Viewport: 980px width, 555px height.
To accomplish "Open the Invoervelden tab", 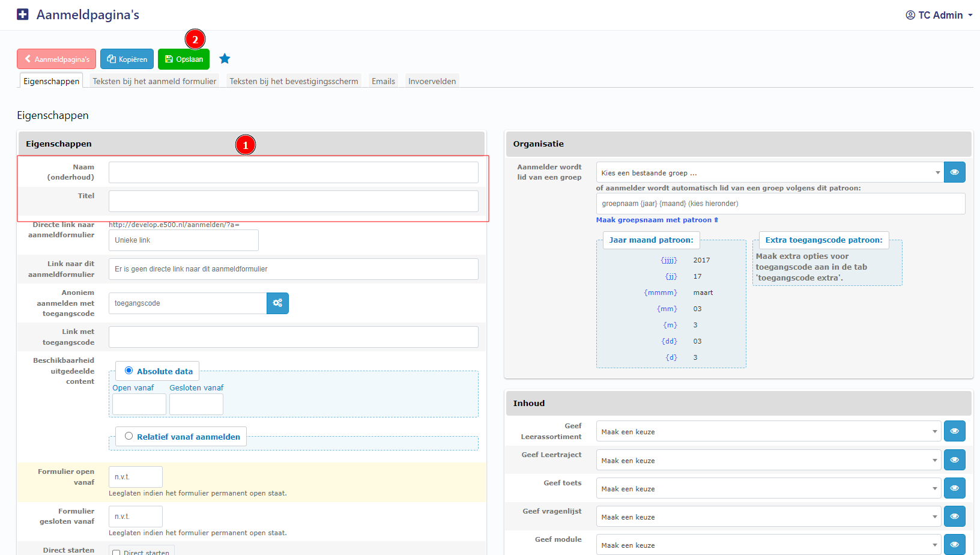I will [x=432, y=81].
